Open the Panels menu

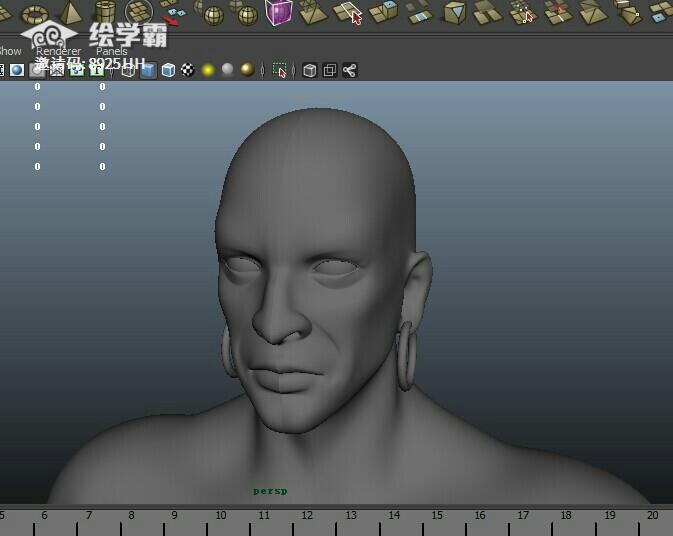point(112,51)
